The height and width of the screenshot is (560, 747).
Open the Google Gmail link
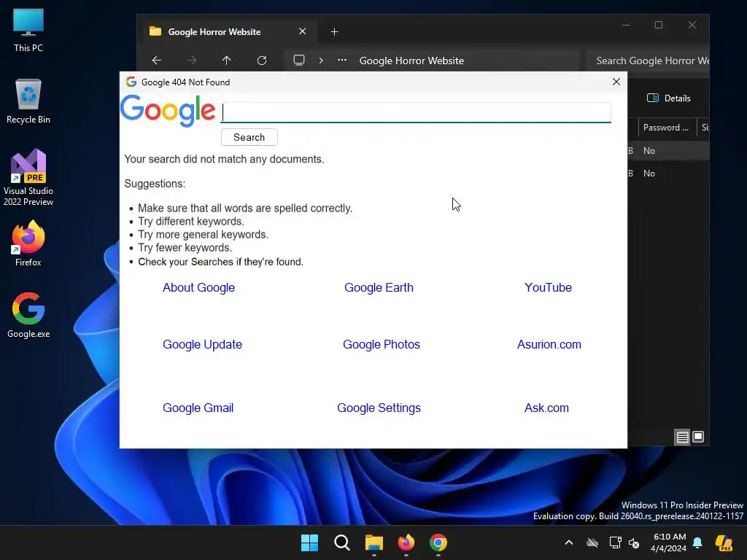(198, 408)
